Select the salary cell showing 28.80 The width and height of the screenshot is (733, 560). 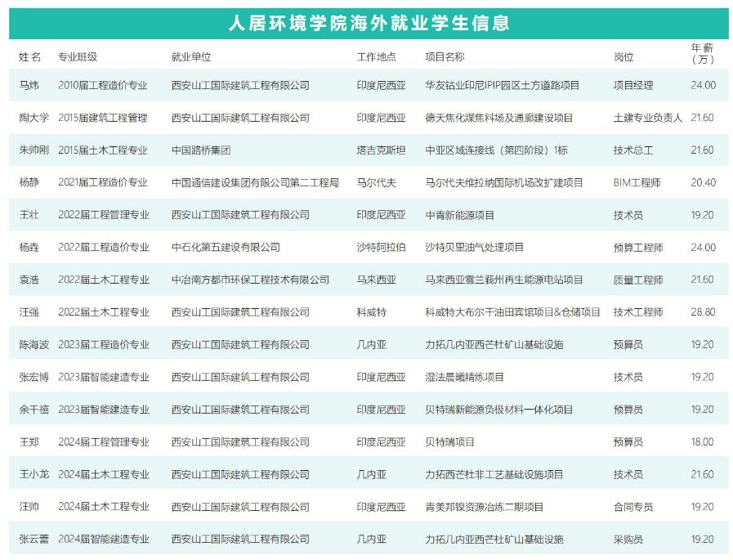point(703,312)
